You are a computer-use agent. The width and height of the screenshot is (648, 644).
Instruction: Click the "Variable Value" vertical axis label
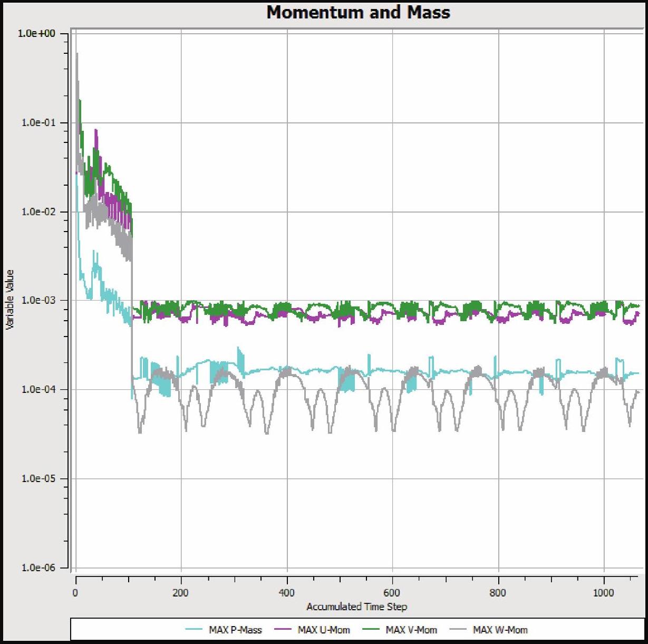[x=10, y=300]
